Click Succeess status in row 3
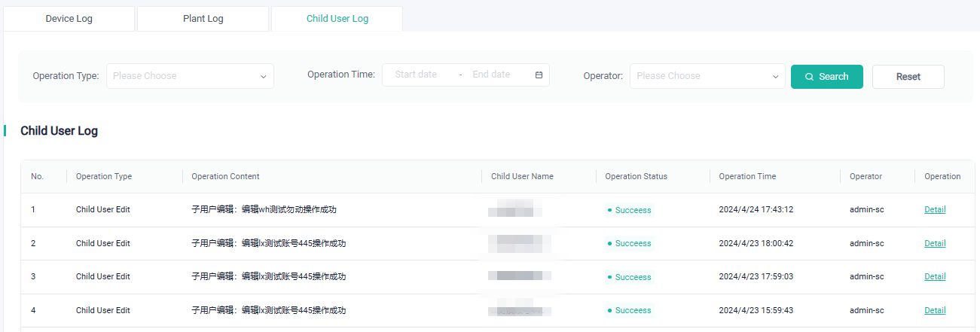 (x=630, y=277)
